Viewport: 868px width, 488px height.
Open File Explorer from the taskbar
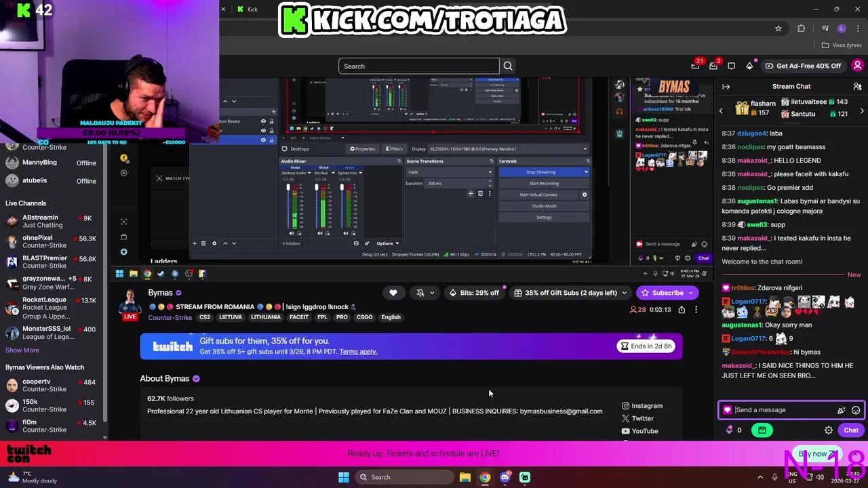[x=465, y=477]
